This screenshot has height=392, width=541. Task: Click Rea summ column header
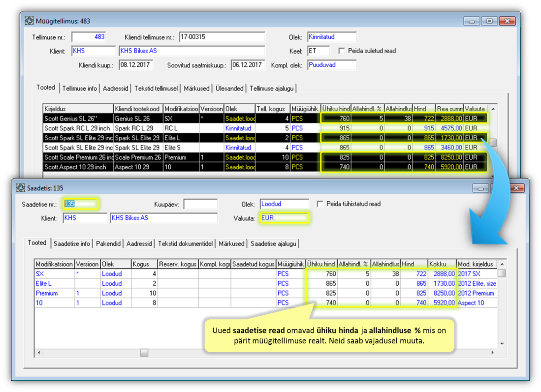coord(449,109)
